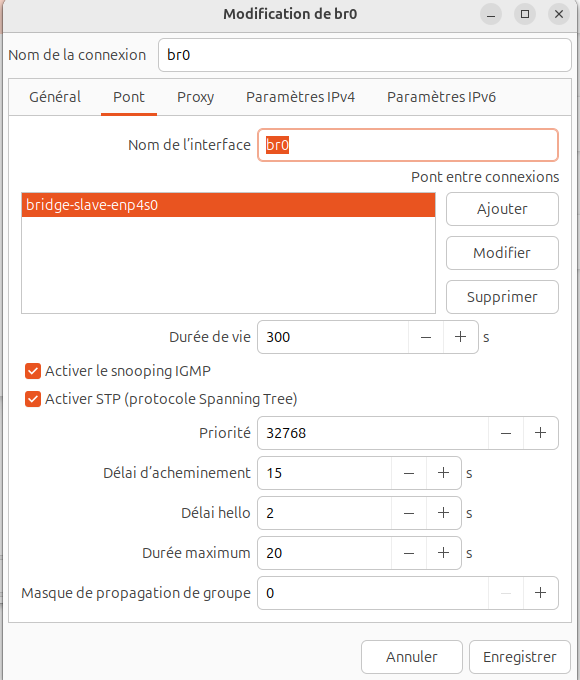Click the Ajouter button
Image resolution: width=580 pixels, height=680 pixels.
click(x=502, y=209)
